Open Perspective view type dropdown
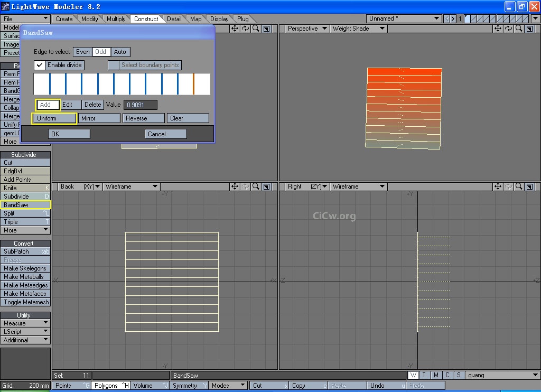The image size is (541, 392). [307, 29]
